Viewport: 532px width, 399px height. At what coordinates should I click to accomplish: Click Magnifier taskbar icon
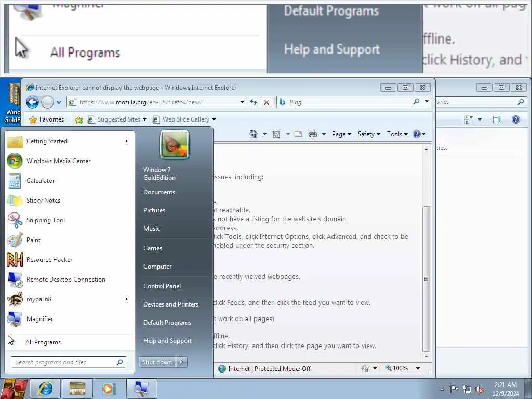click(x=141, y=389)
